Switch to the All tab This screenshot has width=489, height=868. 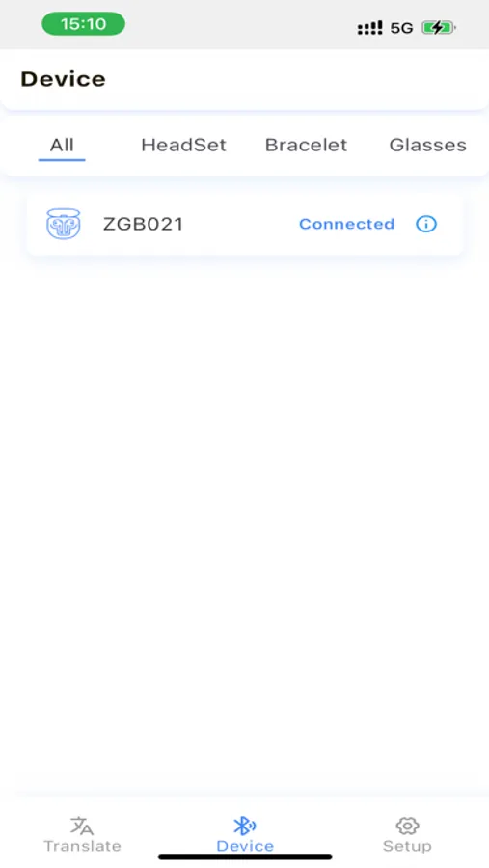(x=62, y=145)
